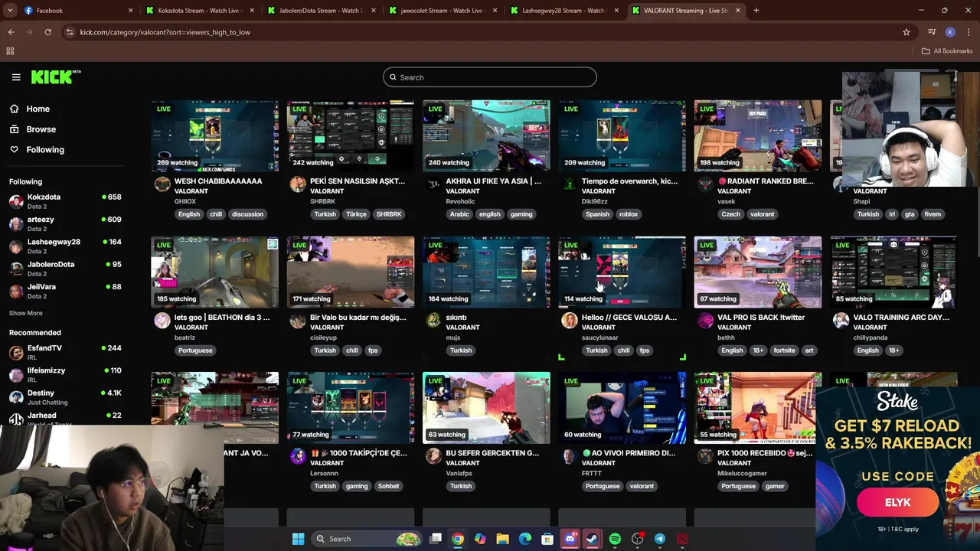The image size is (980, 551).
Task: Click the GHIIOX streamer avatar
Action: point(162,184)
